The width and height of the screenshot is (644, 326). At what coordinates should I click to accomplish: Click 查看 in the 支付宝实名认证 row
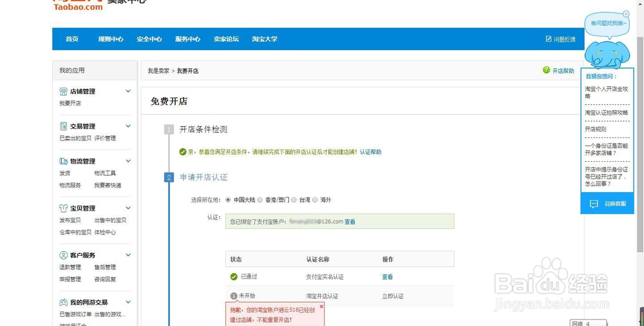[x=387, y=277]
